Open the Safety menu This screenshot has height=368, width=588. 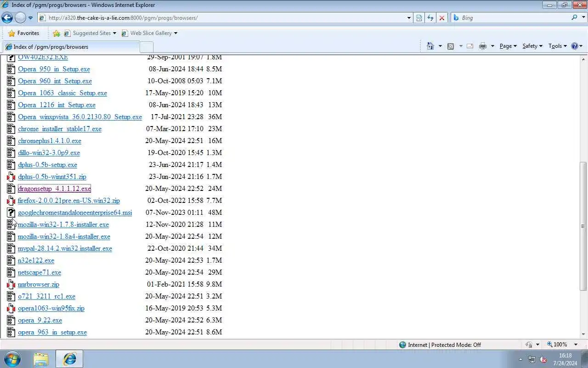point(532,46)
